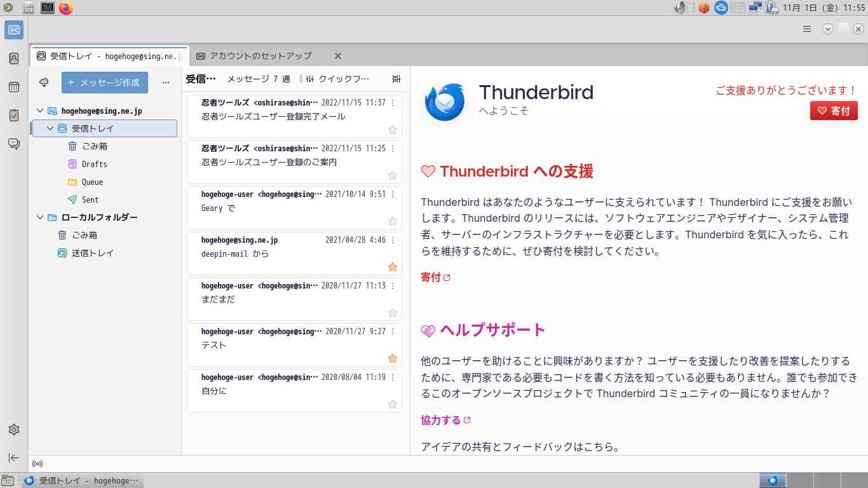Launch Firefox from the top panel
The width and height of the screenshot is (868, 488).
tap(66, 8)
